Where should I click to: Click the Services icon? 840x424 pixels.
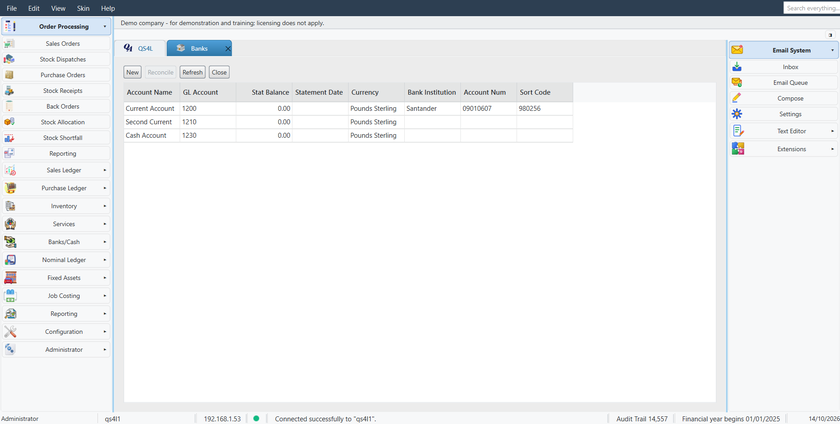coord(10,224)
